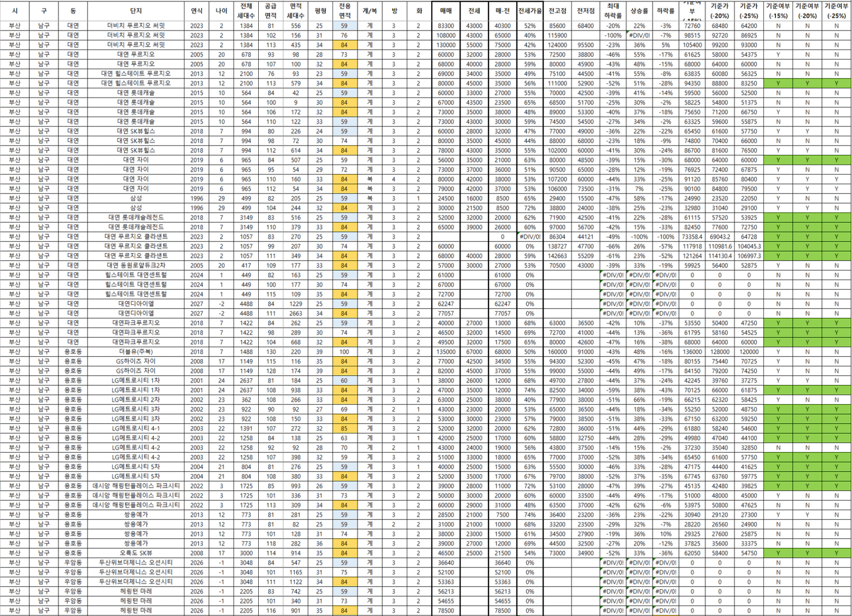This screenshot has height=616, width=852.
Task: Click the 대연 동원로얄듀크2차 name cell
Action: click(x=136, y=265)
